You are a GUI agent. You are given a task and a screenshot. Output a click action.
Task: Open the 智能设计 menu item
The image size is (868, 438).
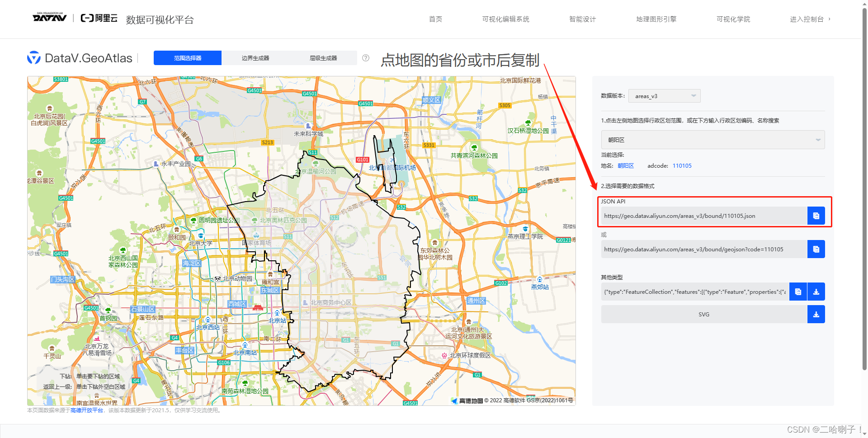click(582, 19)
